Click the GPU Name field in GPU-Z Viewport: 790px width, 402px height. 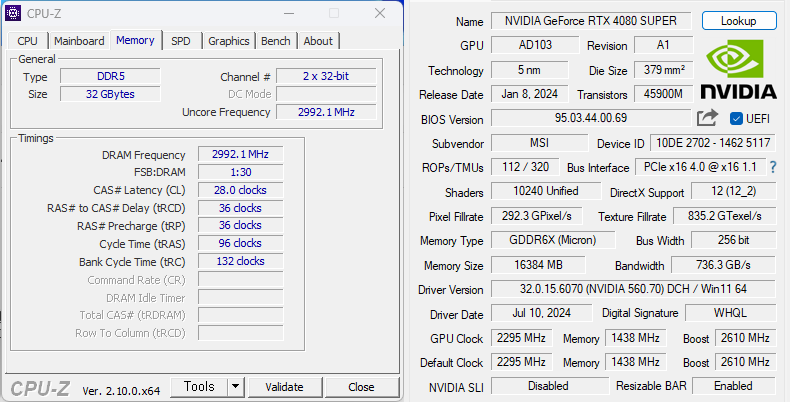point(591,21)
